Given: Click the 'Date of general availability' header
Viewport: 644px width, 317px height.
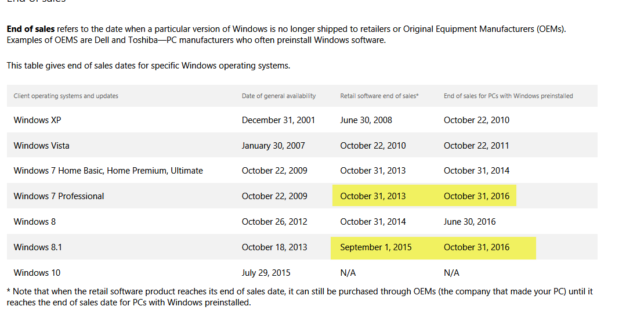Looking at the screenshot, I should click(x=278, y=96).
